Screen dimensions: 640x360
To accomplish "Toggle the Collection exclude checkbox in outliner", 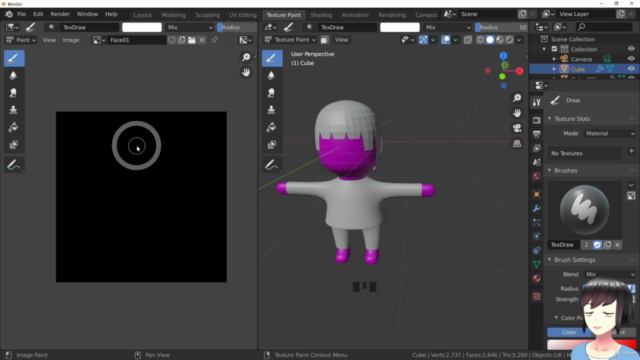I will [554, 49].
